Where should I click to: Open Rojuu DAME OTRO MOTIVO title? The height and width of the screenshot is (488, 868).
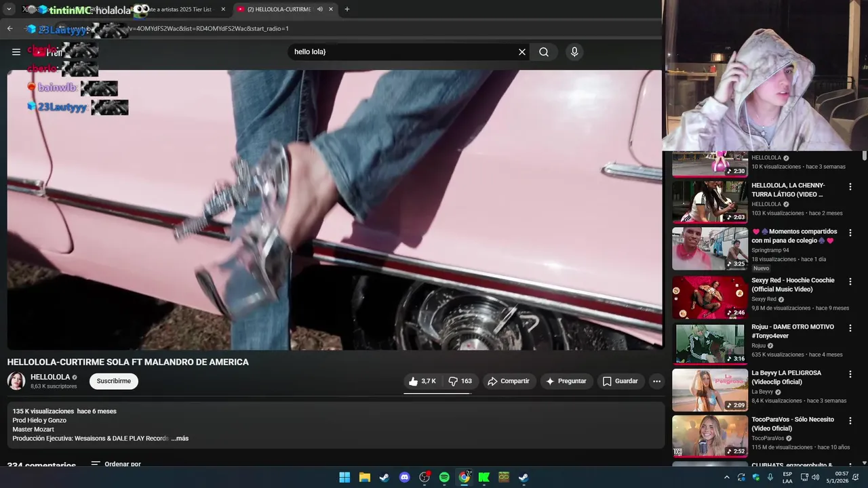(794, 331)
